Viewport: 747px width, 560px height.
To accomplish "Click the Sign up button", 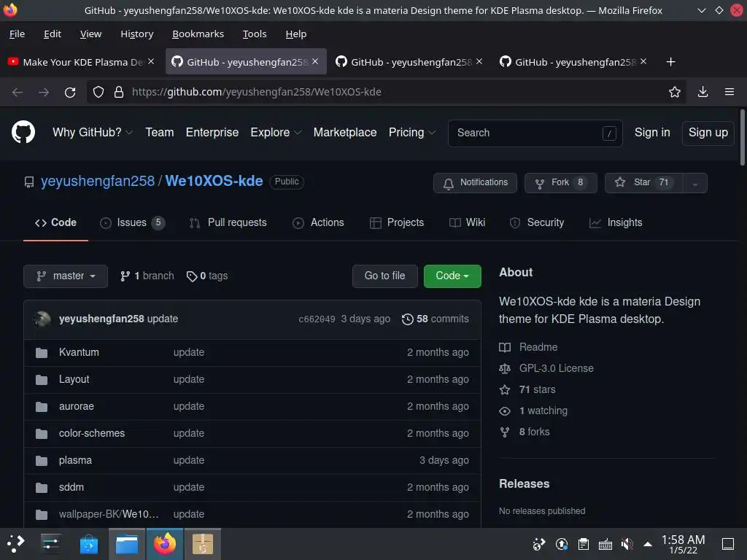I will (708, 133).
